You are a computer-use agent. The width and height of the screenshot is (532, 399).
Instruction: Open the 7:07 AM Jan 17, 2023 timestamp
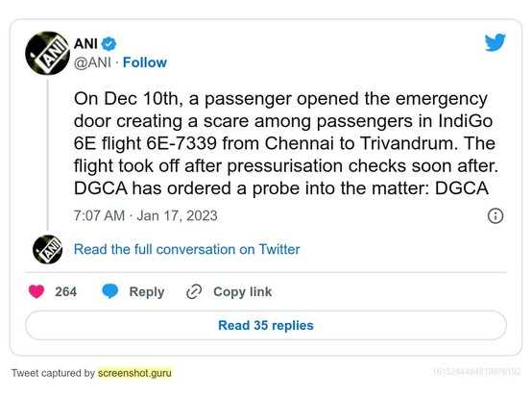[x=146, y=216]
